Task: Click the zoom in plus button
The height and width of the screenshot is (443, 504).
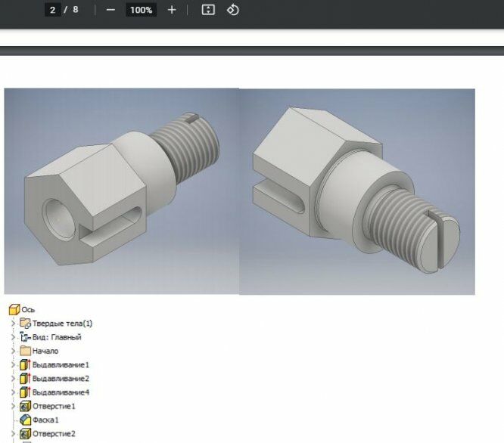Action: tap(172, 10)
